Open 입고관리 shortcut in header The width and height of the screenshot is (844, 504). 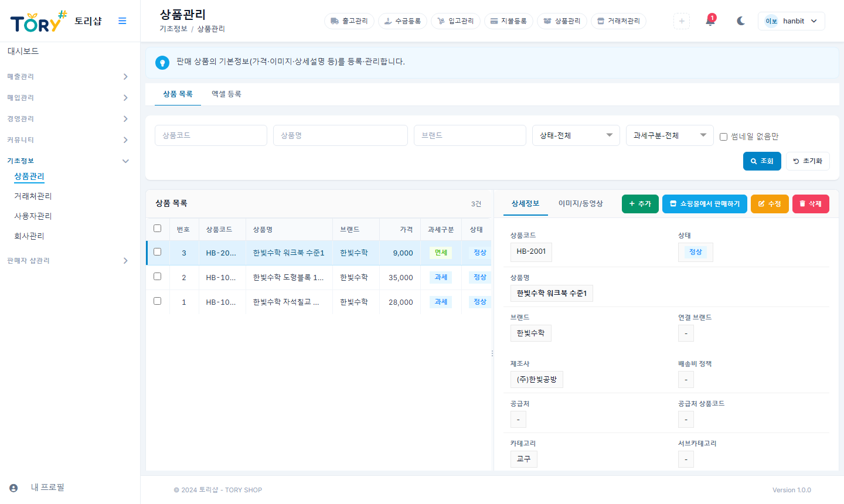455,21
